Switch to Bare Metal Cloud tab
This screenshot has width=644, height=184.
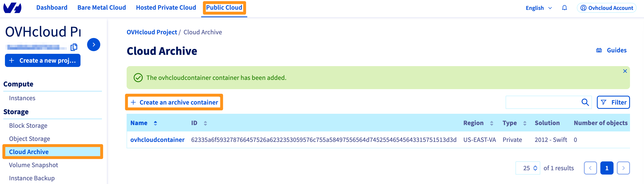pos(101,8)
